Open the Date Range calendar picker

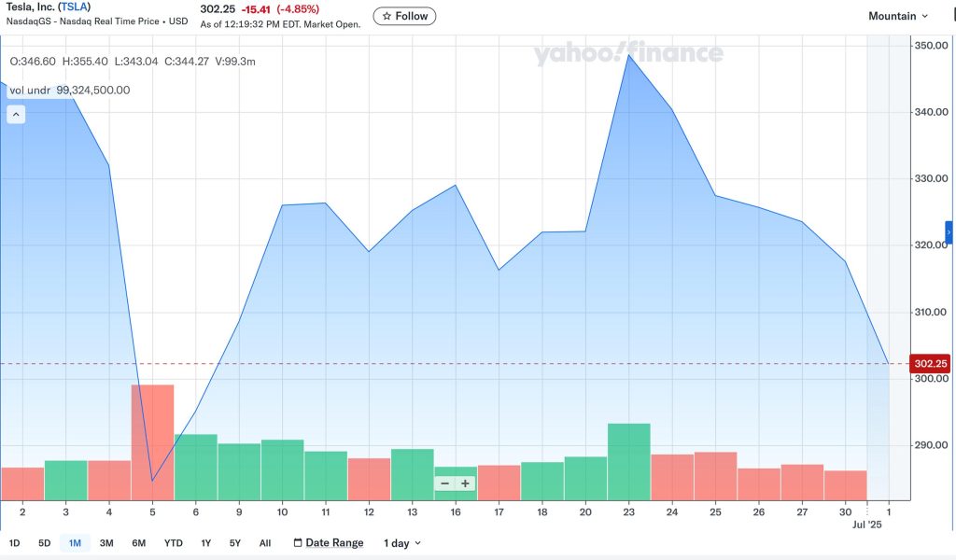coord(329,543)
